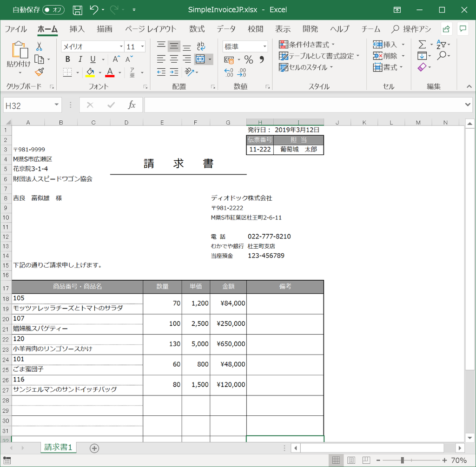Click the Comments button in ribbon corner
476x467 pixels.
463,29
